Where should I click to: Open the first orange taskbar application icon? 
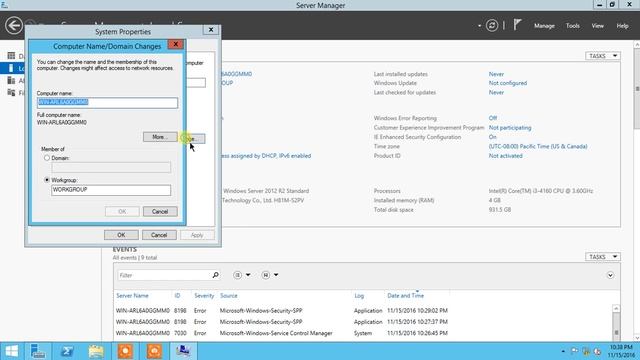(125, 351)
